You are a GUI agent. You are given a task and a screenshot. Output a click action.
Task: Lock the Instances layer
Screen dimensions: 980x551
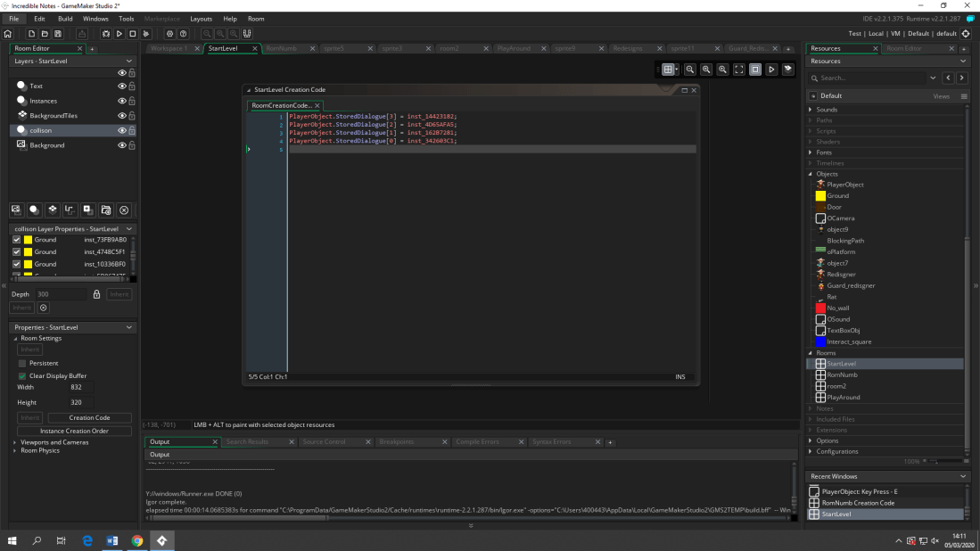coord(131,100)
